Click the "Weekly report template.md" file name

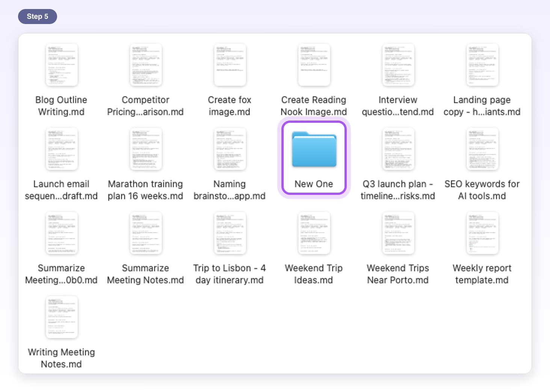click(482, 274)
